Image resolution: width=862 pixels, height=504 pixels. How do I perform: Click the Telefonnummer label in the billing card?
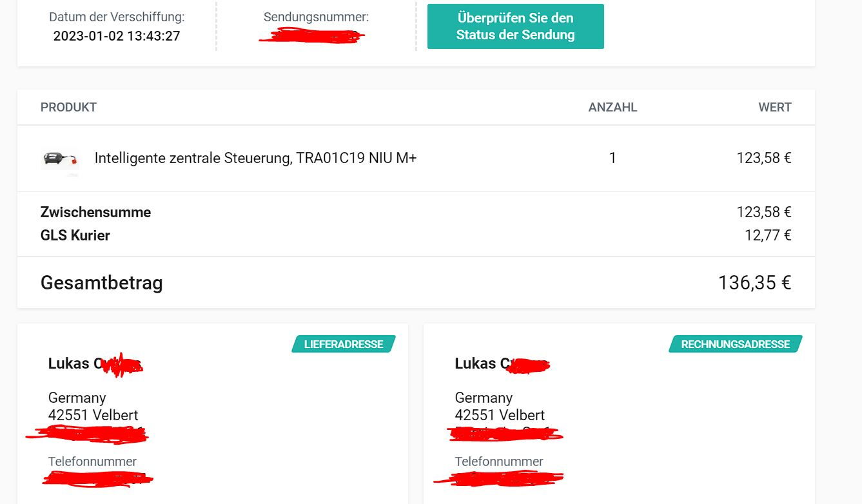[x=499, y=461]
